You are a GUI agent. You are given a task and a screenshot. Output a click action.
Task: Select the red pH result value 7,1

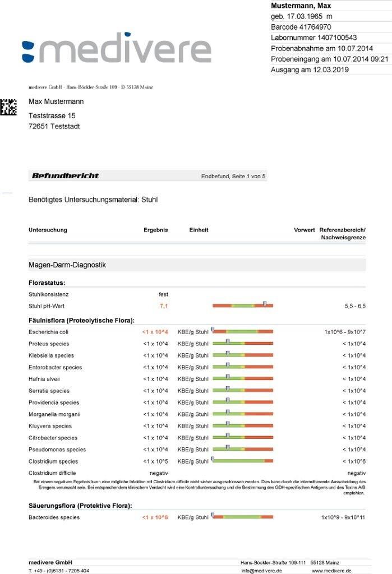[164, 306]
